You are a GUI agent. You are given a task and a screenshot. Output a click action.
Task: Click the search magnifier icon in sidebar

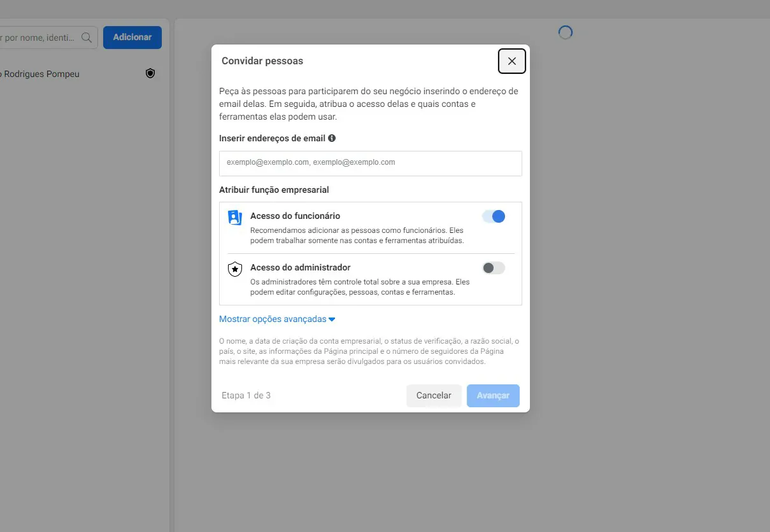(x=87, y=38)
